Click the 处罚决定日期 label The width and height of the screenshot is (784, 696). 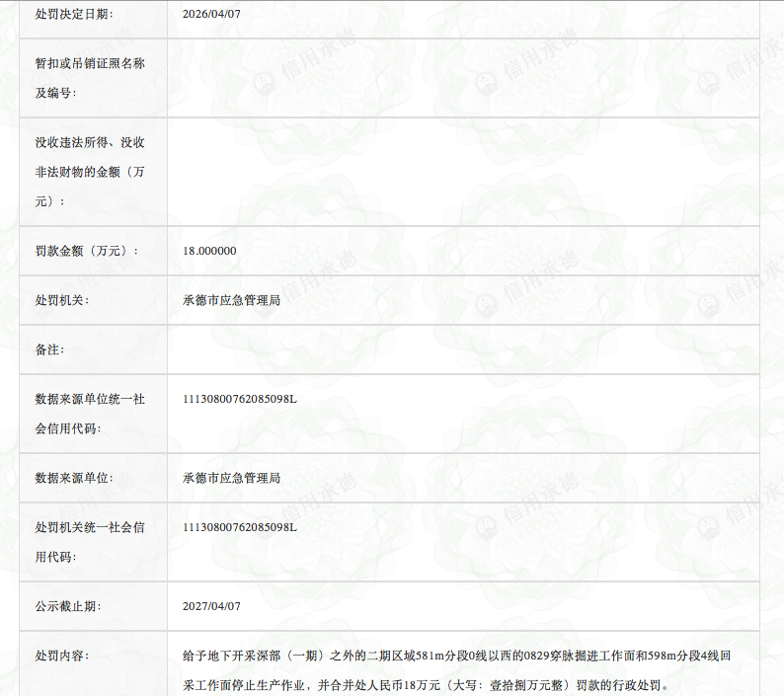[x=74, y=14]
